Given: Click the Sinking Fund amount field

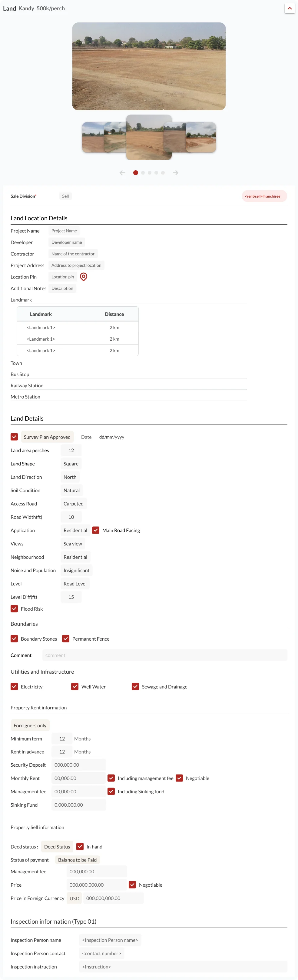Looking at the screenshot, I should (x=79, y=805).
